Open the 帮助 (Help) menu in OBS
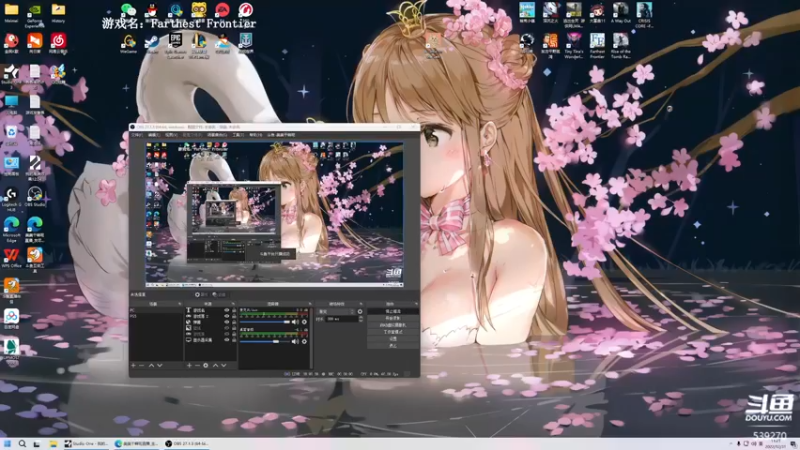 [x=255, y=135]
